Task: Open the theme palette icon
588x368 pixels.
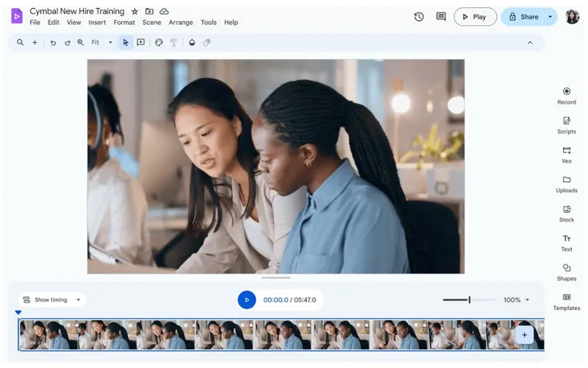Action: click(159, 43)
